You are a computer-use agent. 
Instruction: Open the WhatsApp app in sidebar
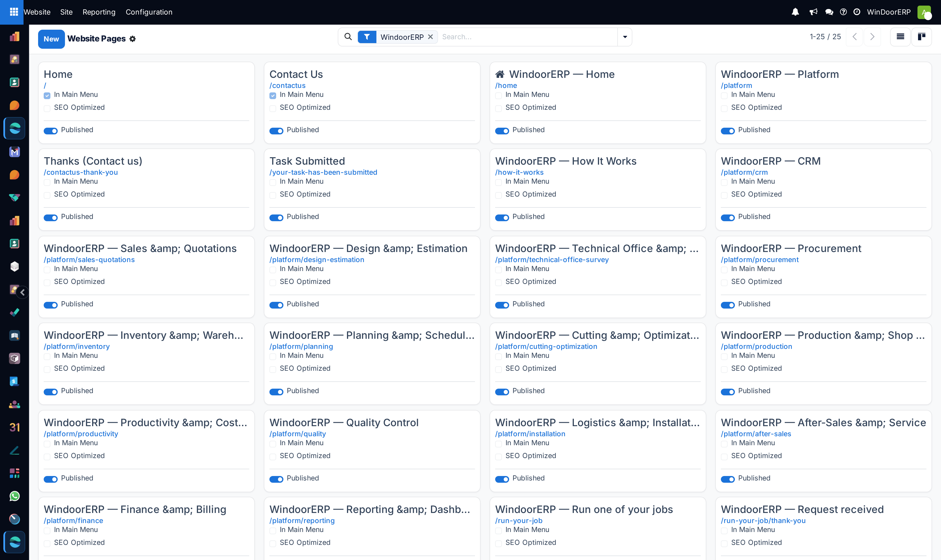click(14, 496)
